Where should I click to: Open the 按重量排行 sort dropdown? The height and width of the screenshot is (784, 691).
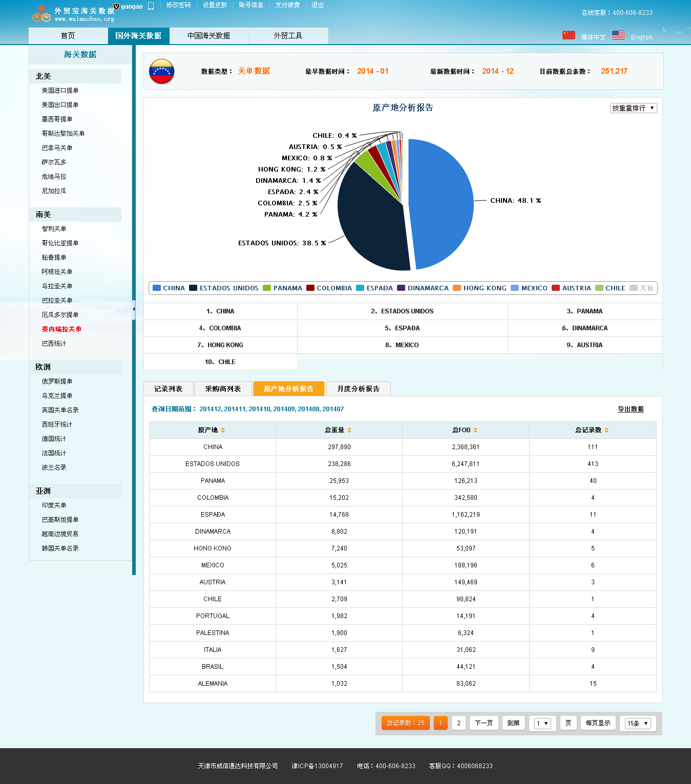pyautogui.click(x=634, y=108)
